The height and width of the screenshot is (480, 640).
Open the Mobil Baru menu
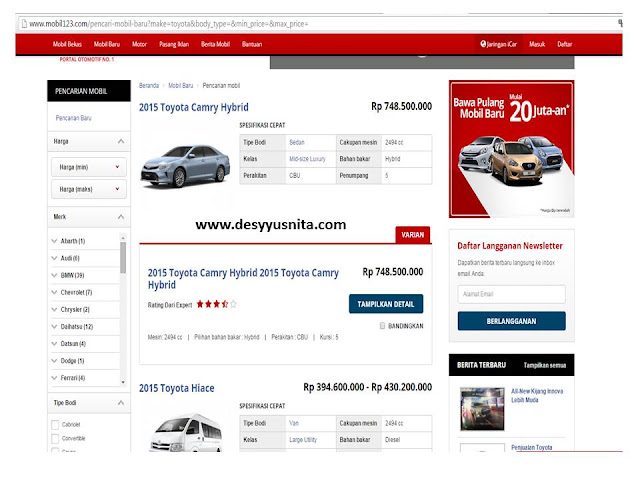[107, 44]
